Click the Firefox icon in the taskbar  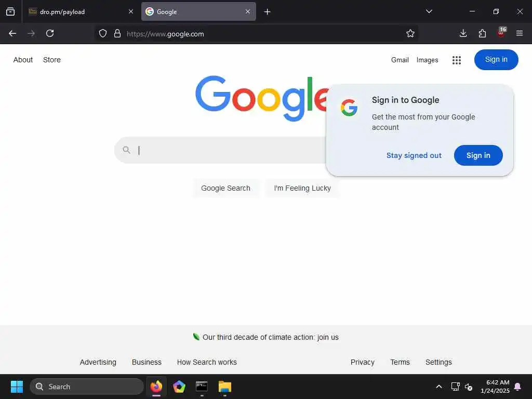tap(156, 387)
